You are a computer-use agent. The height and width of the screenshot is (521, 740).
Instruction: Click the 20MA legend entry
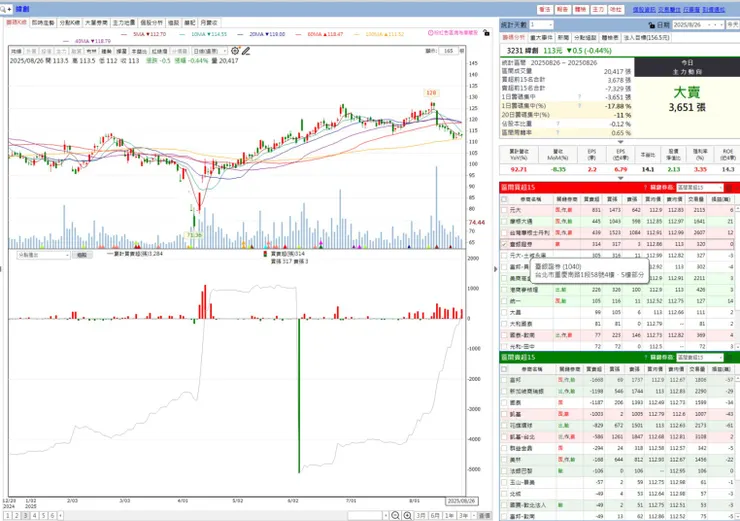261,34
